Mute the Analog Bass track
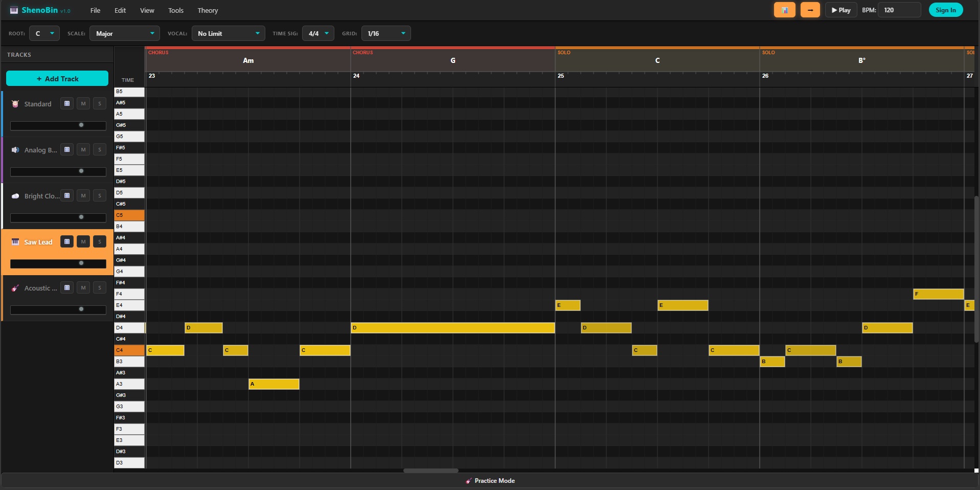980x490 pixels. [x=83, y=149]
